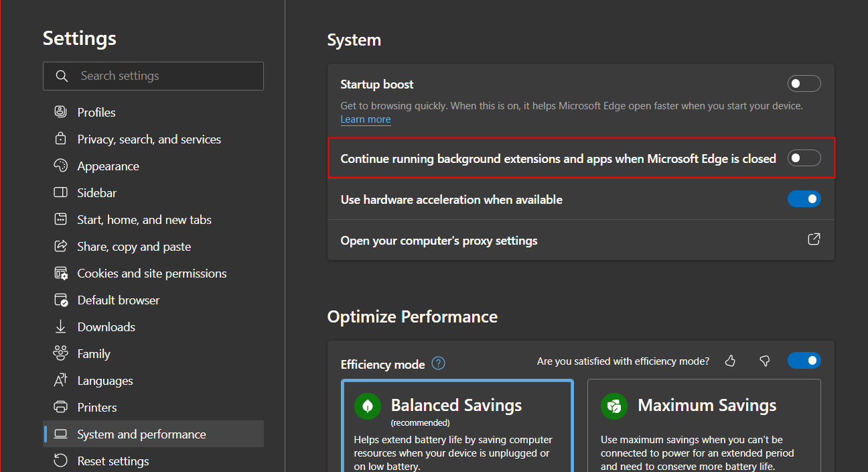Open Appearance settings

click(153, 166)
